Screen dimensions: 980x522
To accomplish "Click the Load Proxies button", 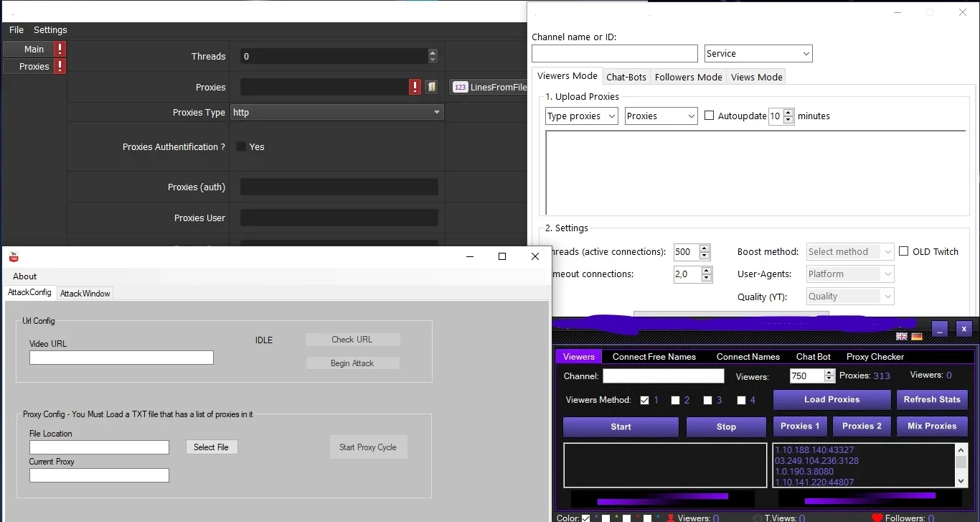I will (831, 399).
